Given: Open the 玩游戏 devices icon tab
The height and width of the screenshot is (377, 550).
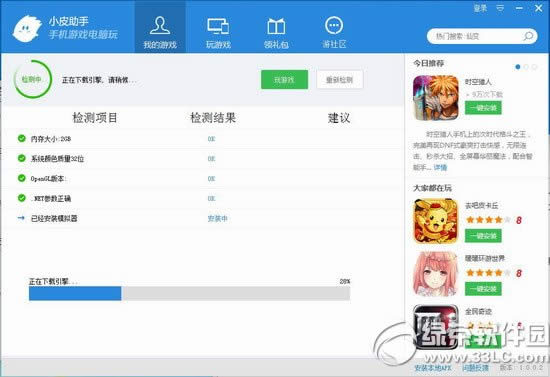Looking at the screenshot, I should coord(218,26).
